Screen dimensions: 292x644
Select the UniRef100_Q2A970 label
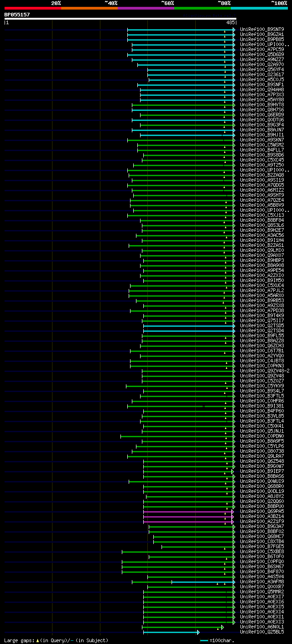[262, 65]
